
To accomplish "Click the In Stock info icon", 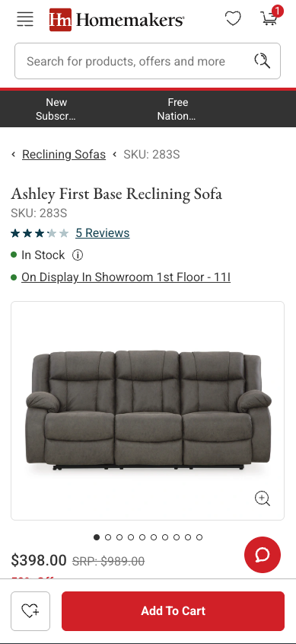I will [78, 255].
